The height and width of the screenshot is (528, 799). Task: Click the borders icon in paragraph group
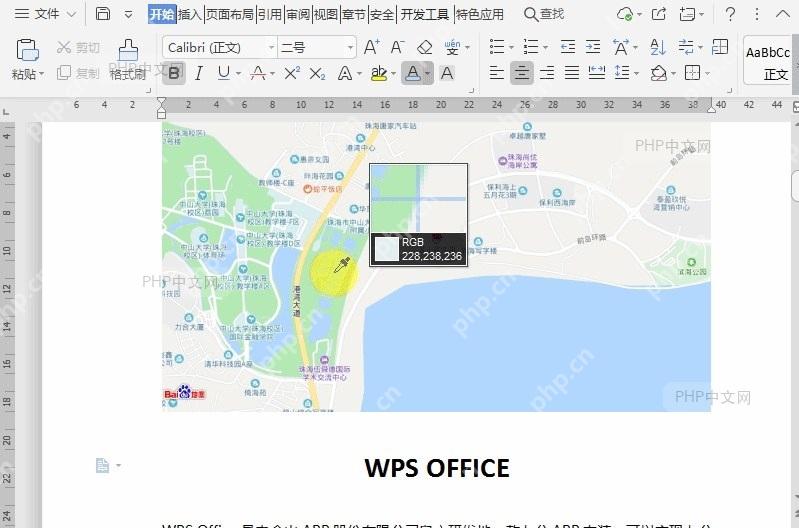click(693, 73)
